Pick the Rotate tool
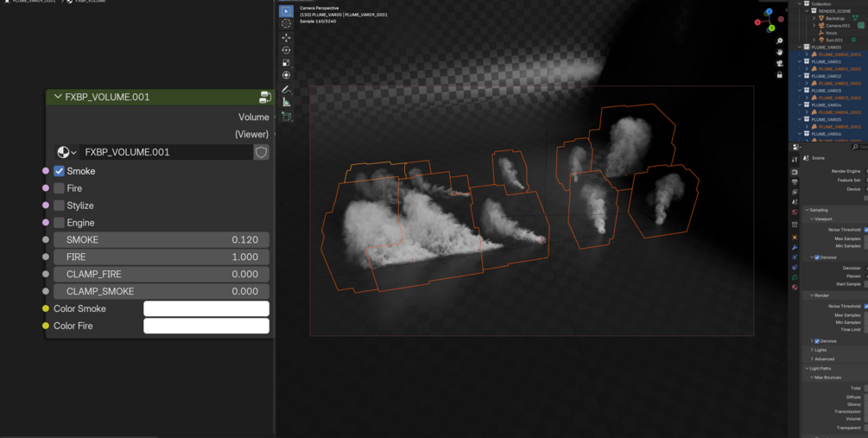Screen dimensions: 868x438 [x=286, y=50]
